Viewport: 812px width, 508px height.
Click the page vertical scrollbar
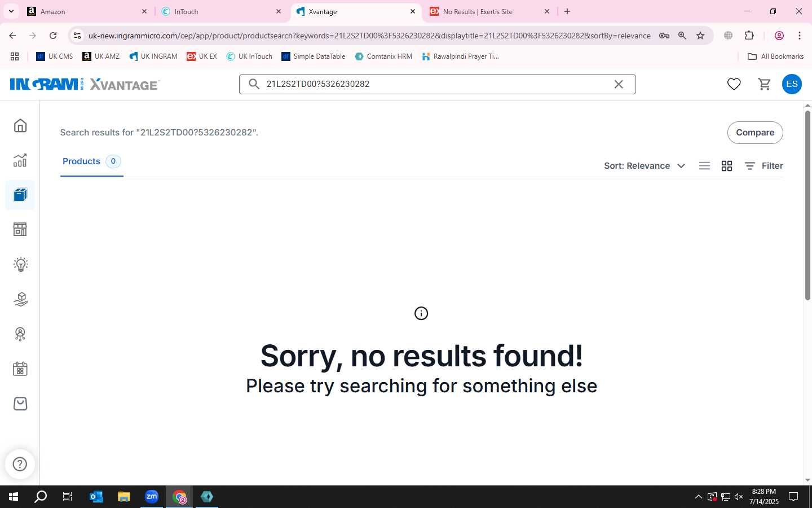807,205
